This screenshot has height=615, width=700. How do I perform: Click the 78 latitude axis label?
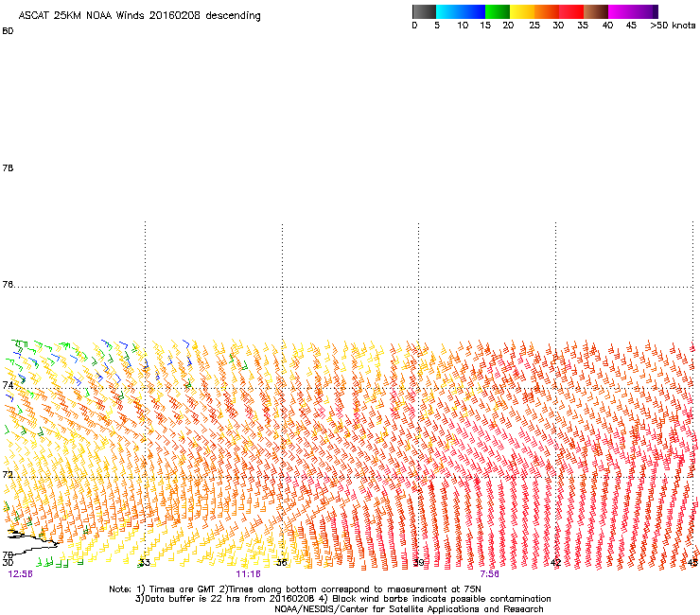point(8,167)
